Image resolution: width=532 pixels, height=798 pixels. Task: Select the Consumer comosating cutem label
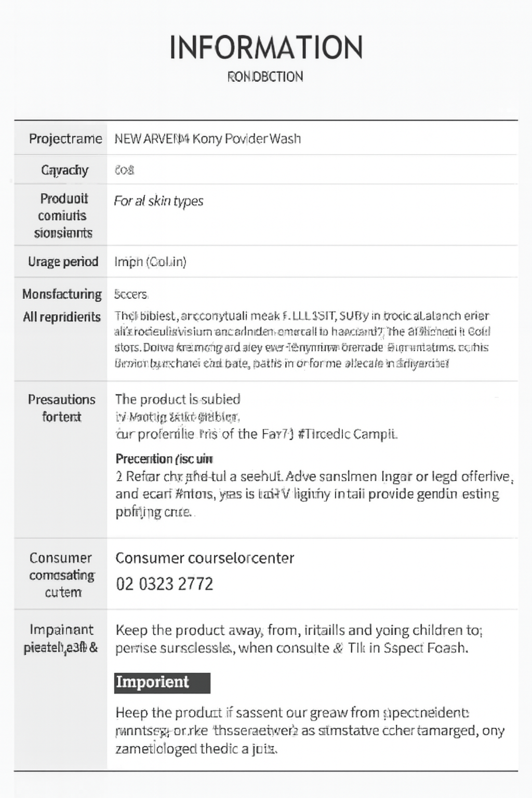point(61,575)
